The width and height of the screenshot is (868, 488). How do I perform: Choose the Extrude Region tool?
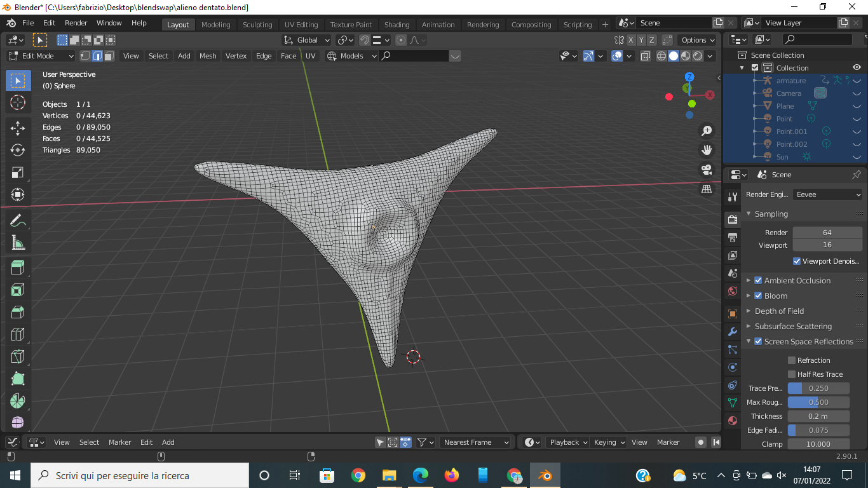(18, 268)
